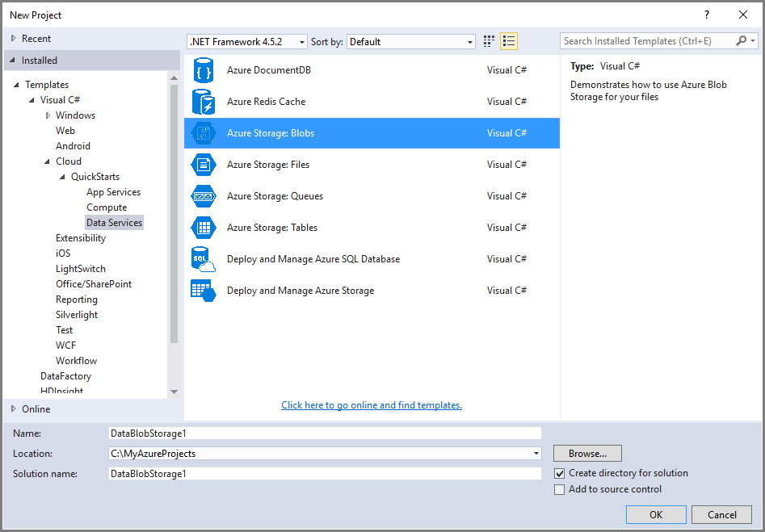Switch to small icons view
This screenshot has height=532, width=765.
[x=488, y=40]
